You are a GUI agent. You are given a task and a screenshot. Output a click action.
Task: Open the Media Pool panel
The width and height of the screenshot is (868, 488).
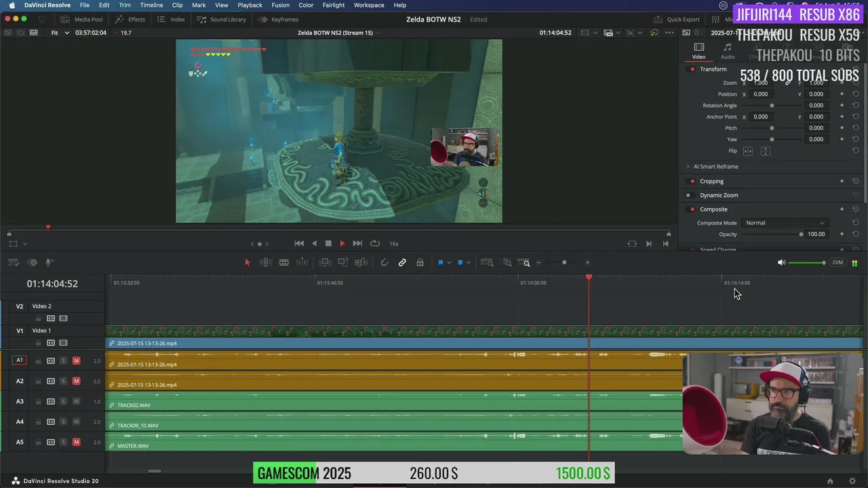coord(81,20)
